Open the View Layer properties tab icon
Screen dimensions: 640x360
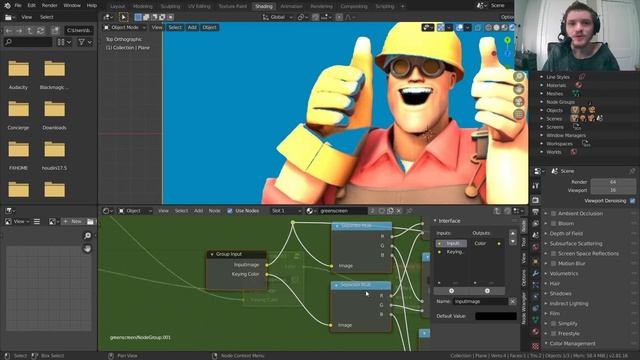[536, 223]
